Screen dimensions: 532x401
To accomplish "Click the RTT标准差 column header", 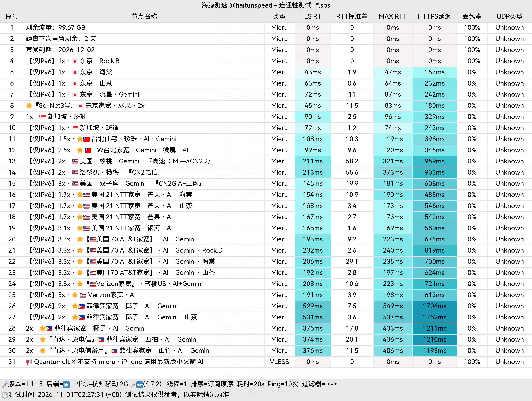I will click(x=352, y=16).
